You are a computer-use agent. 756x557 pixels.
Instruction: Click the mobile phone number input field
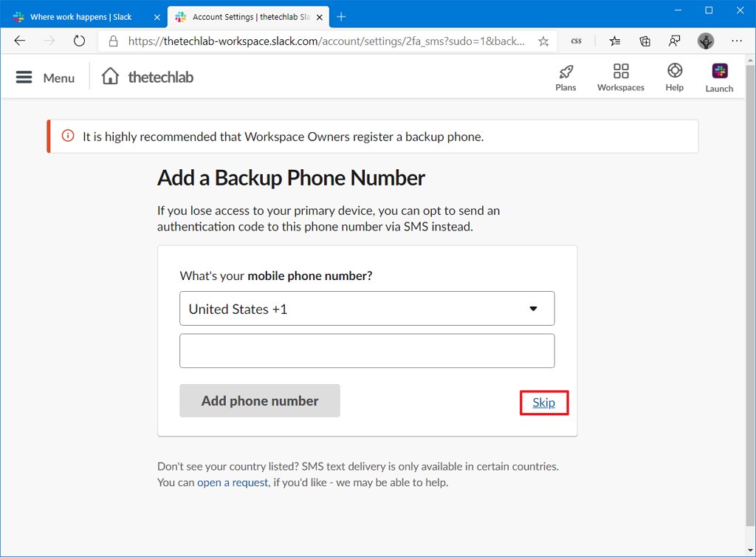click(x=367, y=351)
